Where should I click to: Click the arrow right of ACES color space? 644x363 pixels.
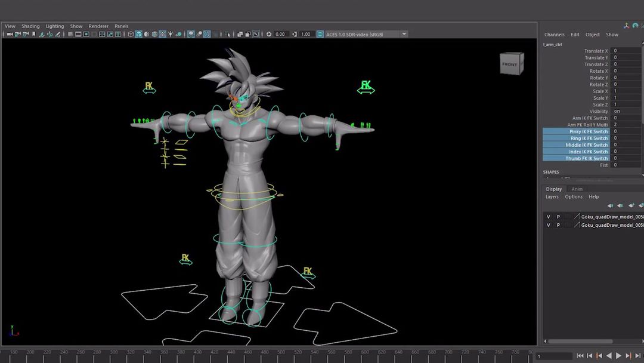pyautogui.click(x=404, y=34)
